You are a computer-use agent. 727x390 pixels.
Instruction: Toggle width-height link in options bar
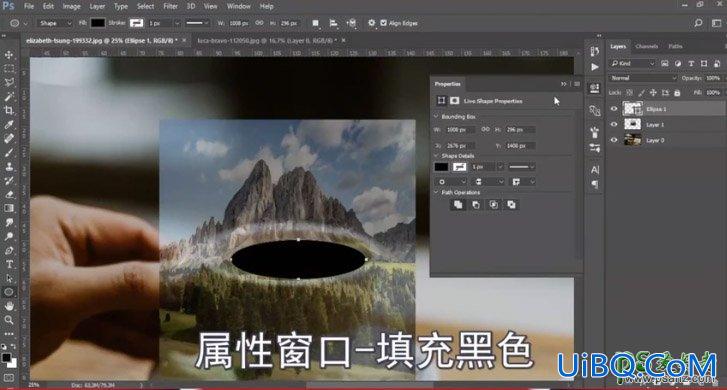click(259, 23)
